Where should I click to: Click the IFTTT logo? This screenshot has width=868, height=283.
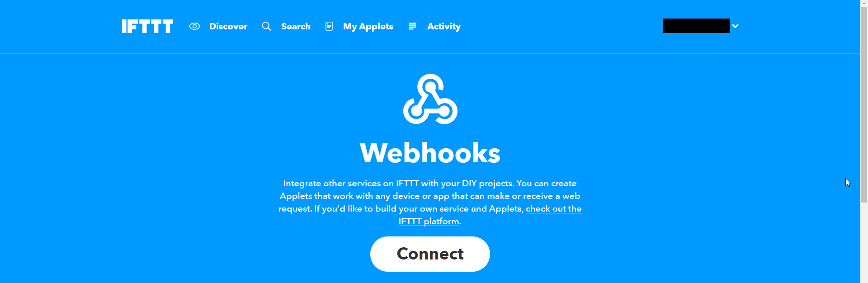click(147, 26)
